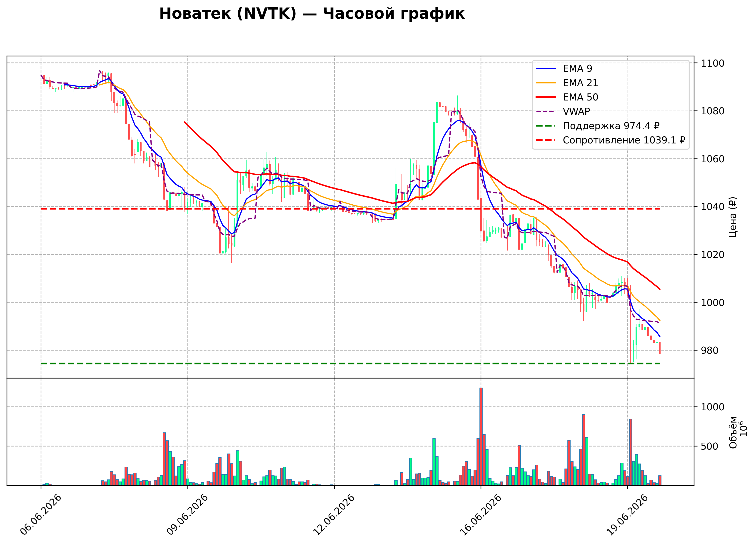Click the tall red volume bar at 19.06.2026
This screenshot has width=756, height=544.
[x=631, y=452]
